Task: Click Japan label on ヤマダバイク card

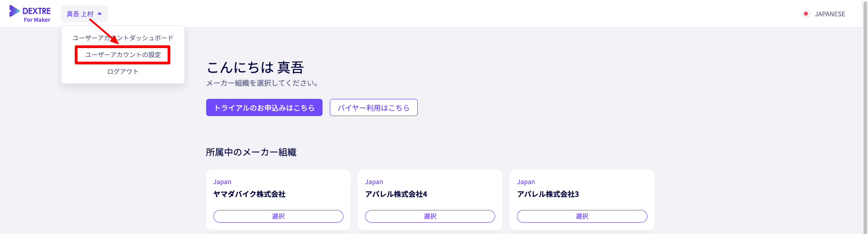Action: (x=222, y=182)
